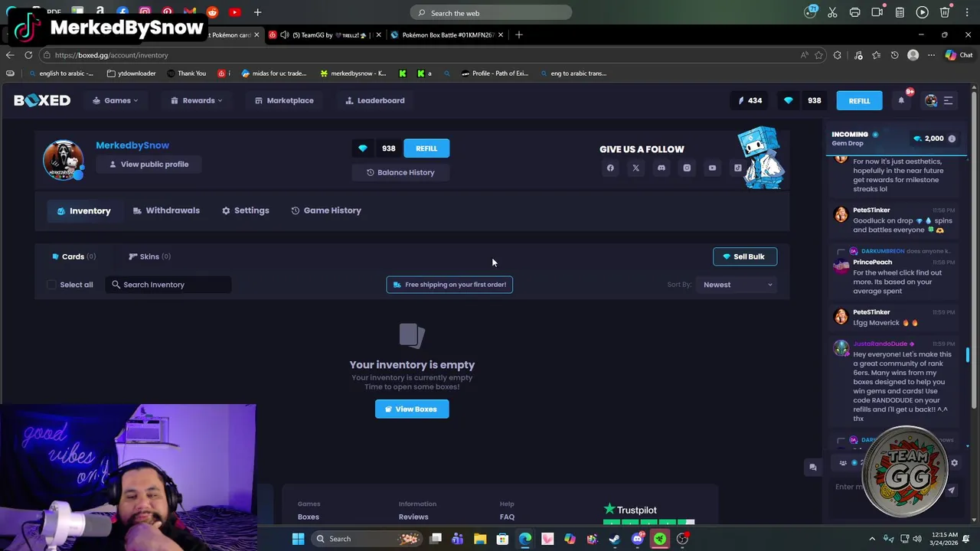Go back in browser
The image size is (980, 551).
point(10,55)
